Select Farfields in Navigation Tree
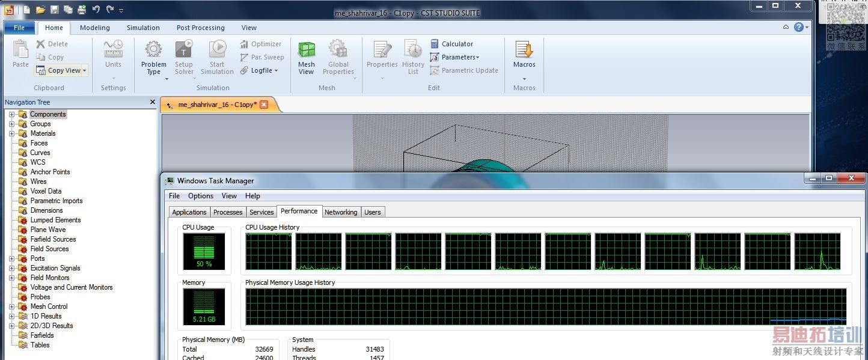The width and height of the screenshot is (868, 360). [42, 335]
